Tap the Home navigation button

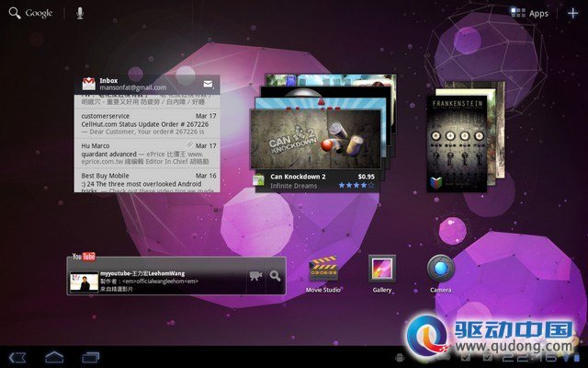54,357
